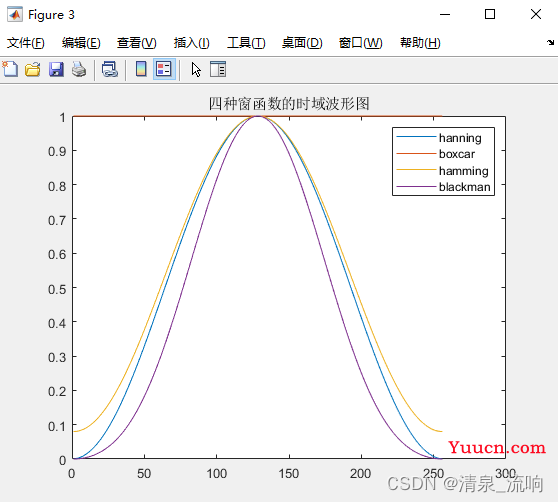Click the 窗口(W) menu item

pyautogui.click(x=360, y=43)
